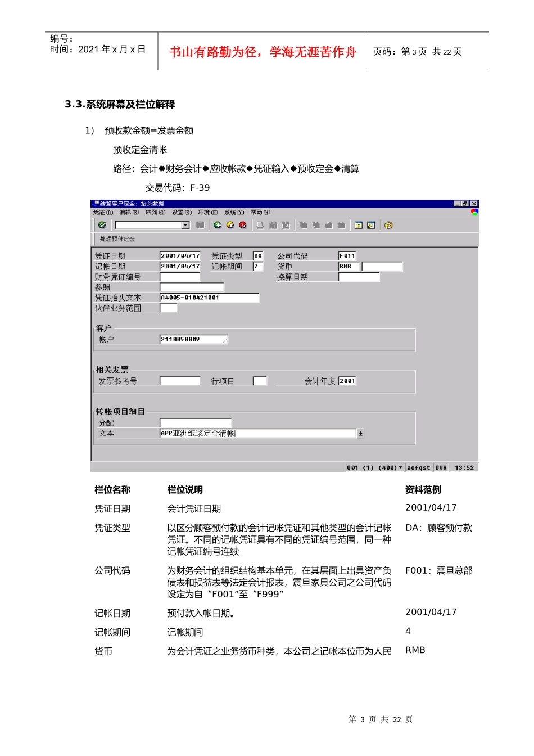Click the 凭证抬头文本 input field
The width and height of the screenshot is (534, 756).
click(209, 298)
